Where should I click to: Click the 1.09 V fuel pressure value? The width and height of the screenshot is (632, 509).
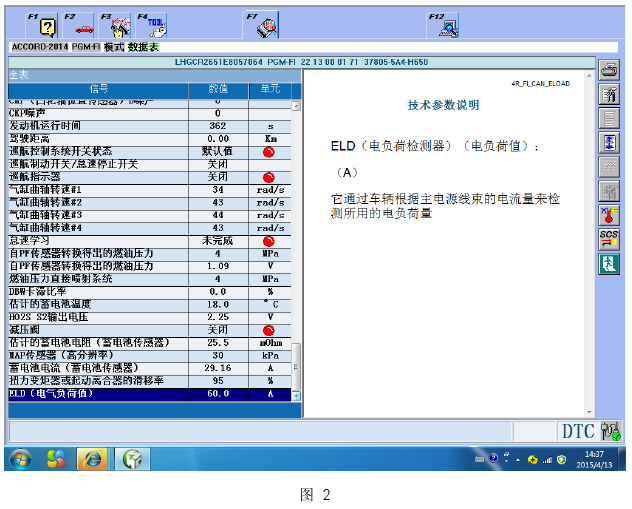[x=218, y=266]
